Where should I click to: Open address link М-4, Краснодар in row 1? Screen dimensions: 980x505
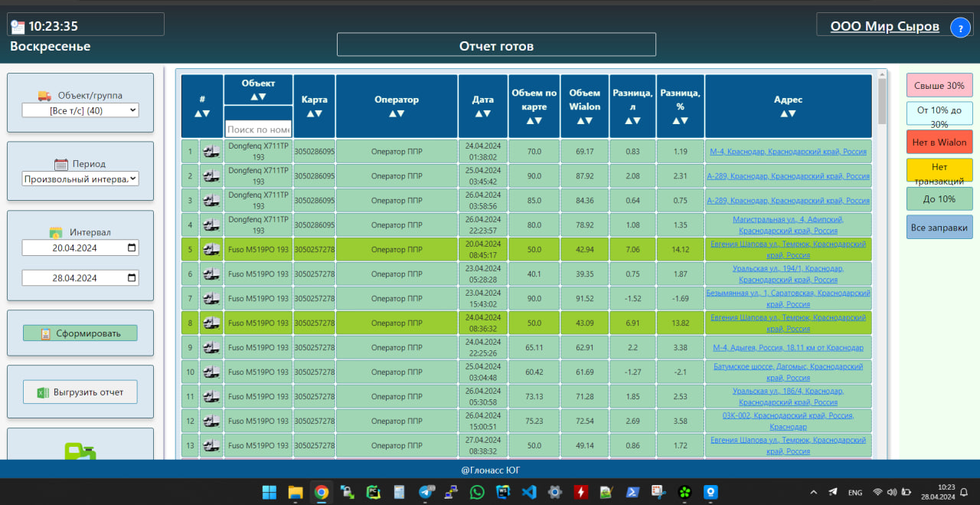click(x=788, y=152)
